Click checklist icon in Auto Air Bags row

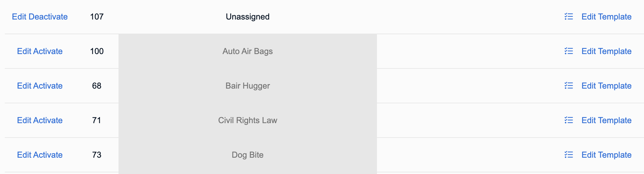click(x=569, y=51)
